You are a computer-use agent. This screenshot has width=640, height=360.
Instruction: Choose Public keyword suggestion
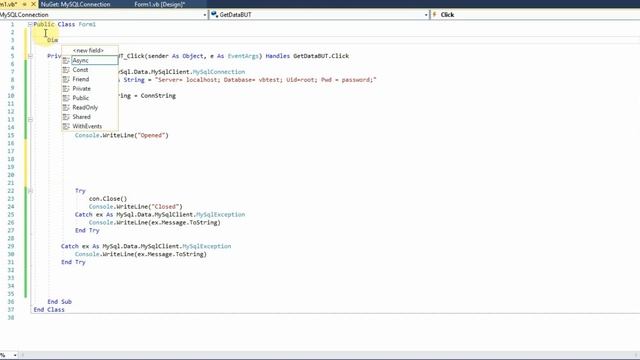(x=80, y=98)
